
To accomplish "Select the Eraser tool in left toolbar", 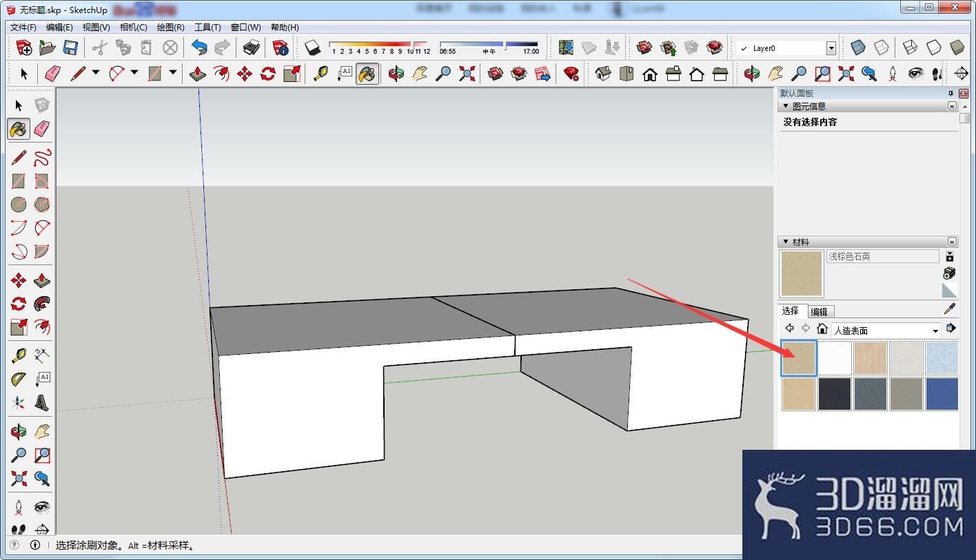I will (42, 129).
